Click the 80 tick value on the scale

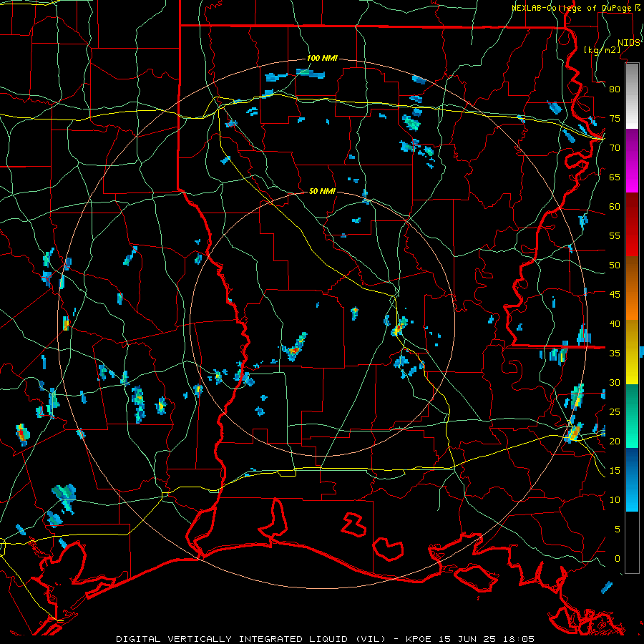pos(615,89)
